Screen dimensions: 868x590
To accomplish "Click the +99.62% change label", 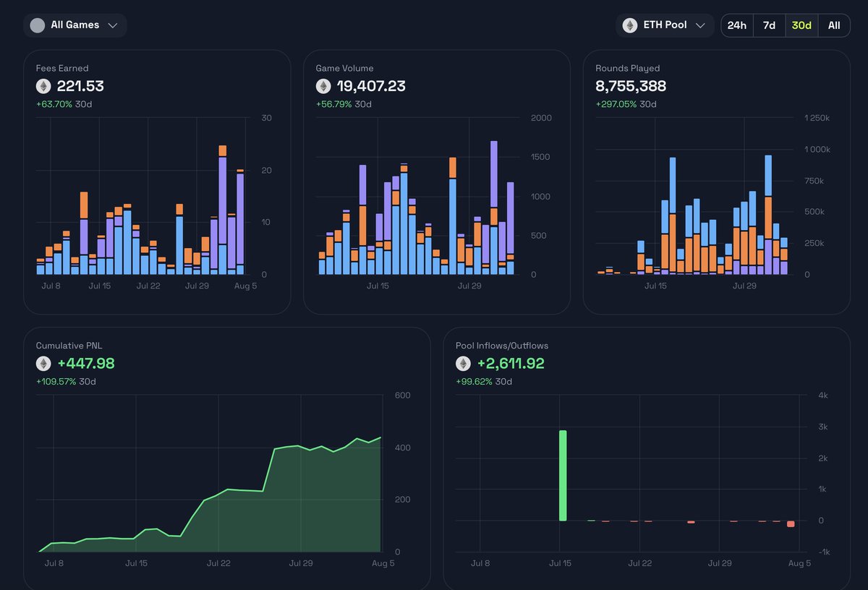I will click(474, 381).
